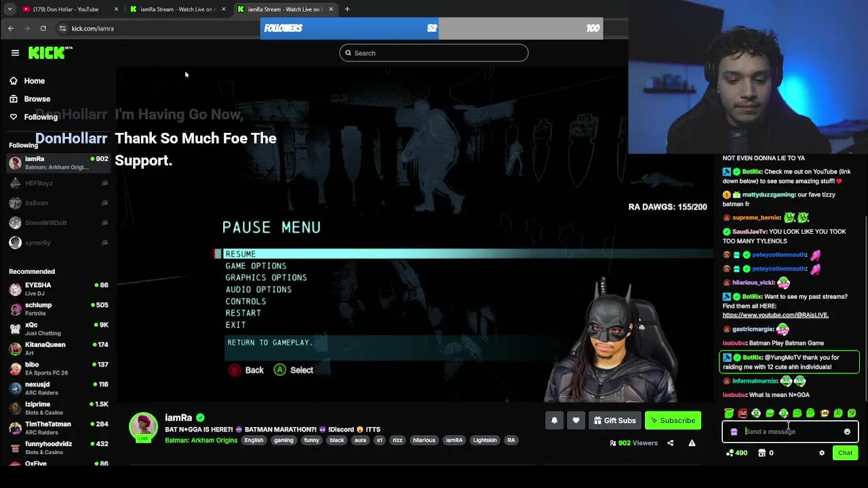Open Following heart item in sidebar

(x=33, y=117)
